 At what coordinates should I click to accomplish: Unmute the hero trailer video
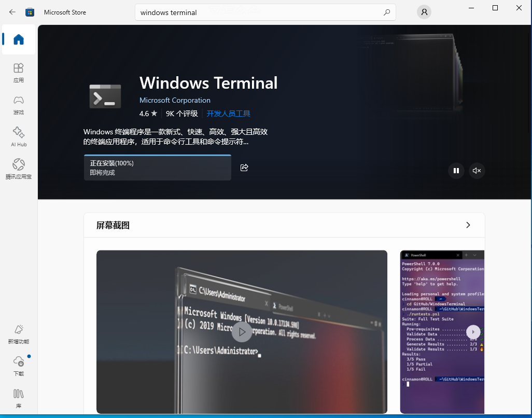pos(477,171)
